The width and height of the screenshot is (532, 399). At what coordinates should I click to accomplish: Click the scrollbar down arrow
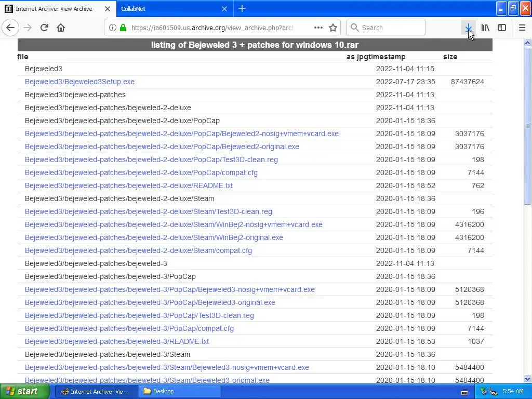coord(528,379)
